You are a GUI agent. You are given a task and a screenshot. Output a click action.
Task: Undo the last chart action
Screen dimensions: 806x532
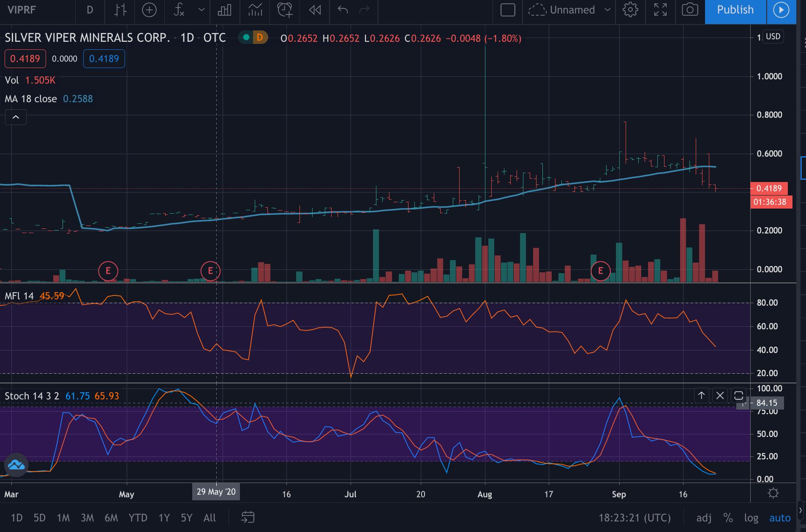pos(343,10)
